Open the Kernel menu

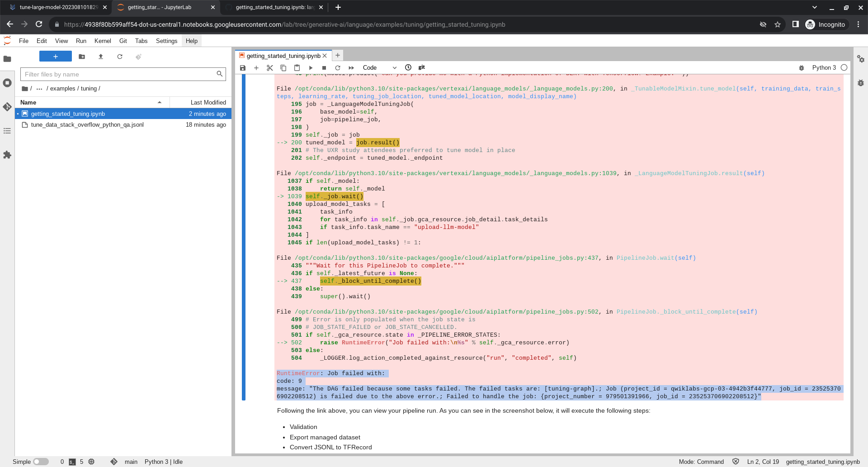103,41
